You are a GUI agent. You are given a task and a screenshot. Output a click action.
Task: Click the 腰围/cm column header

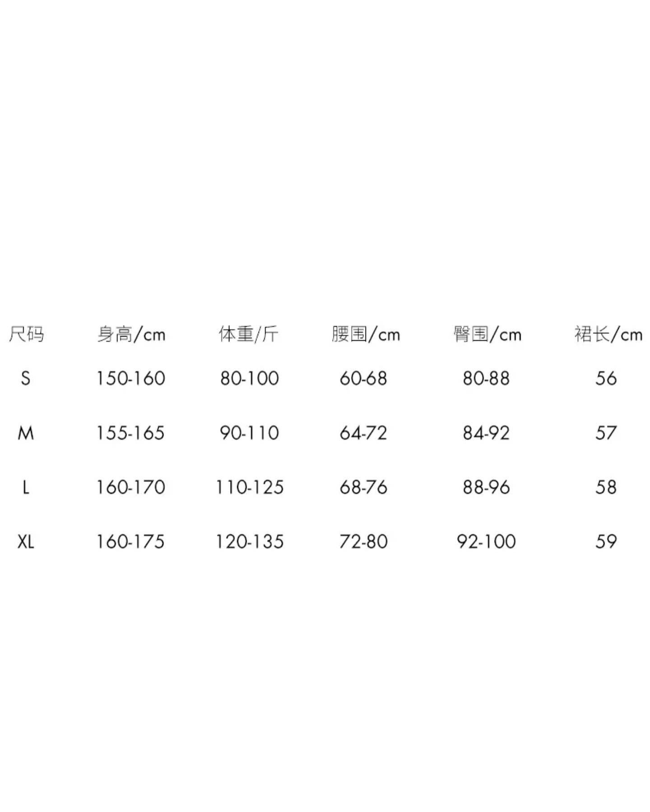coord(366,334)
